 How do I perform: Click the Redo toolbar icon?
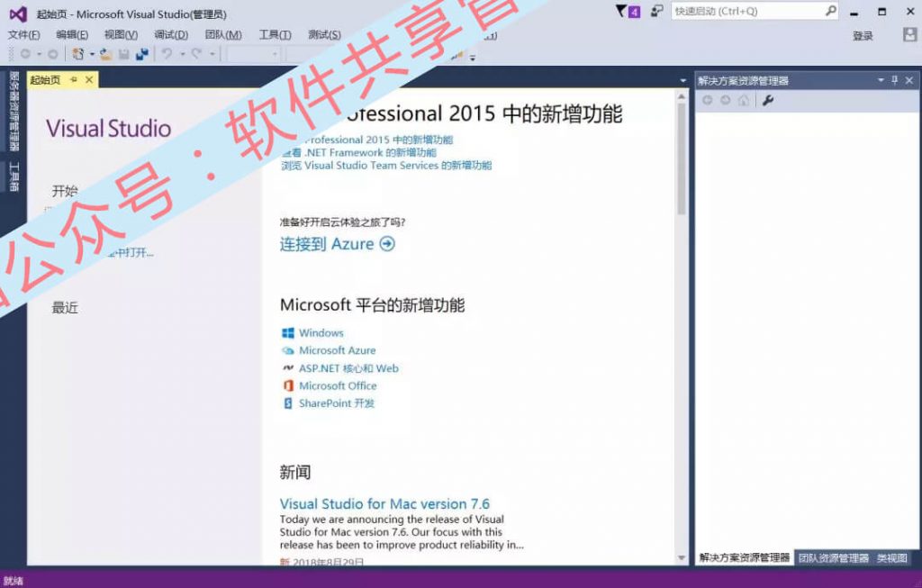click(x=197, y=54)
